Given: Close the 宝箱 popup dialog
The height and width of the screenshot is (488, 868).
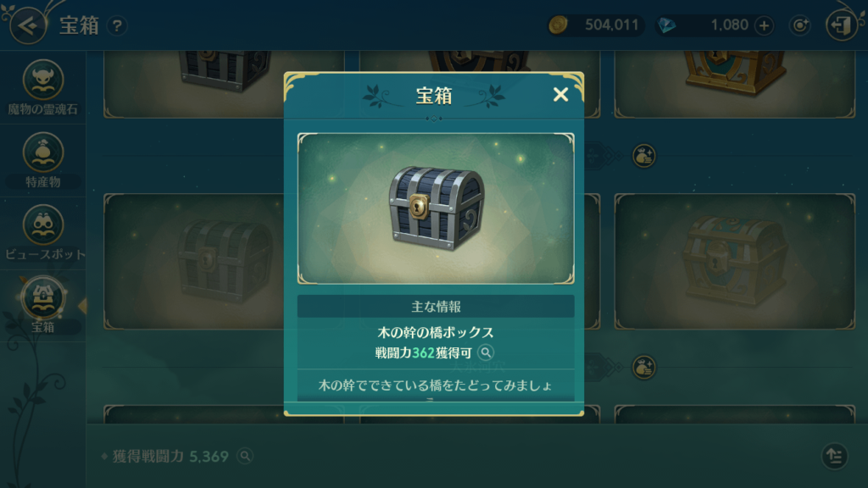Looking at the screenshot, I should click(560, 95).
